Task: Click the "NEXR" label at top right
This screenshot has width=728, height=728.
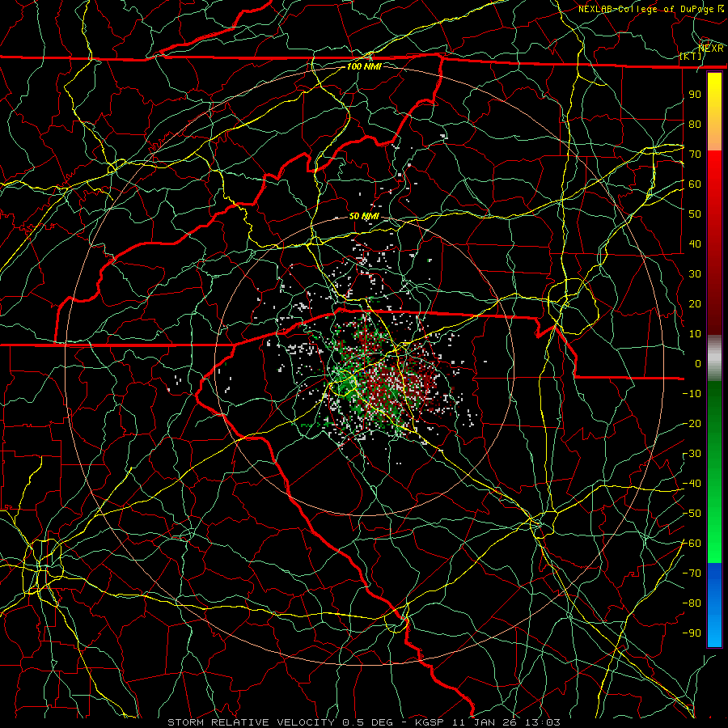Action: pos(711,48)
